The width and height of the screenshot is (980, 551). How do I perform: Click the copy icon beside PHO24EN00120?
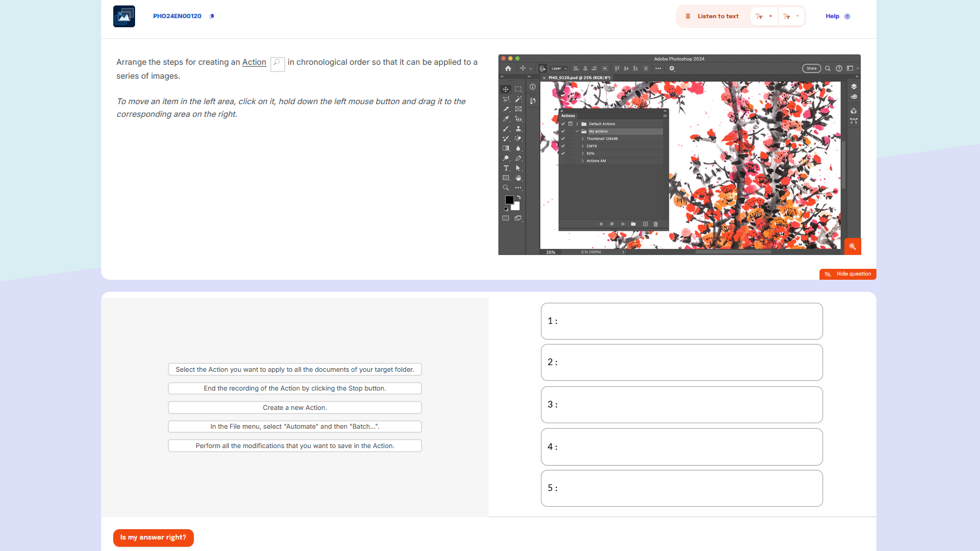tap(212, 16)
